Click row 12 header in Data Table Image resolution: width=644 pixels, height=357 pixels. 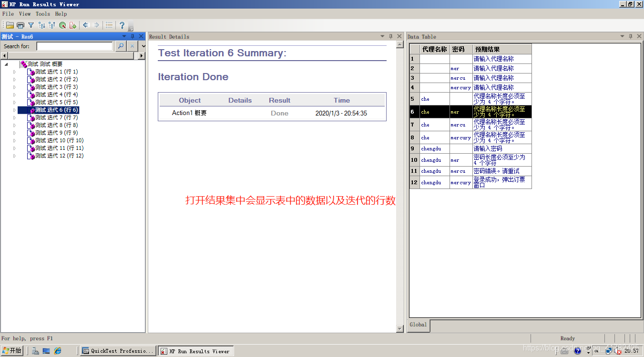coord(414,182)
